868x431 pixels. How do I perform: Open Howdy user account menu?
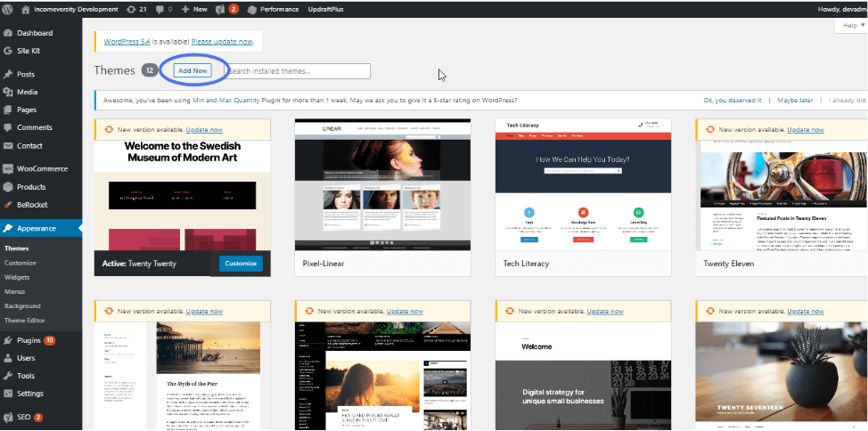tap(842, 10)
